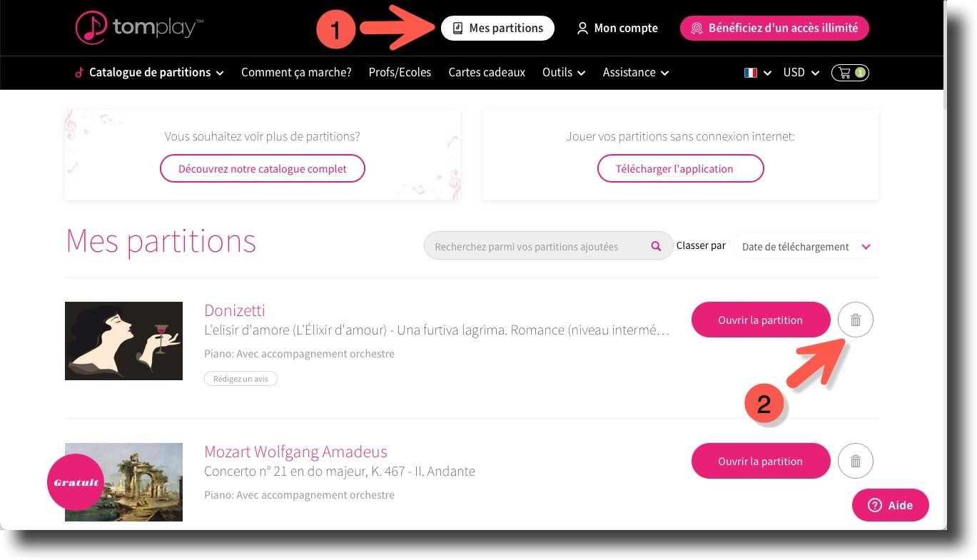Delete the Mozart score with trash icon
The height and width of the screenshot is (560, 977).
pyautogui.click(x=856, y=462)
